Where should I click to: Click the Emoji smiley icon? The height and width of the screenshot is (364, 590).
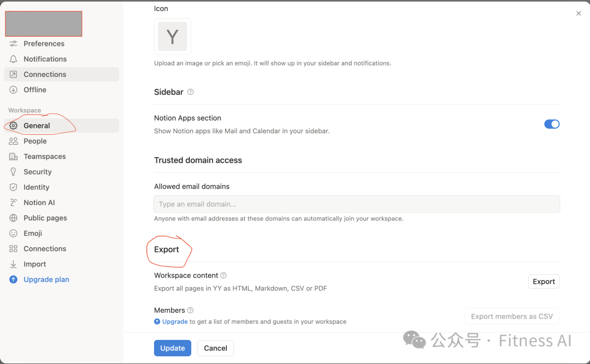tap(14, 233)
